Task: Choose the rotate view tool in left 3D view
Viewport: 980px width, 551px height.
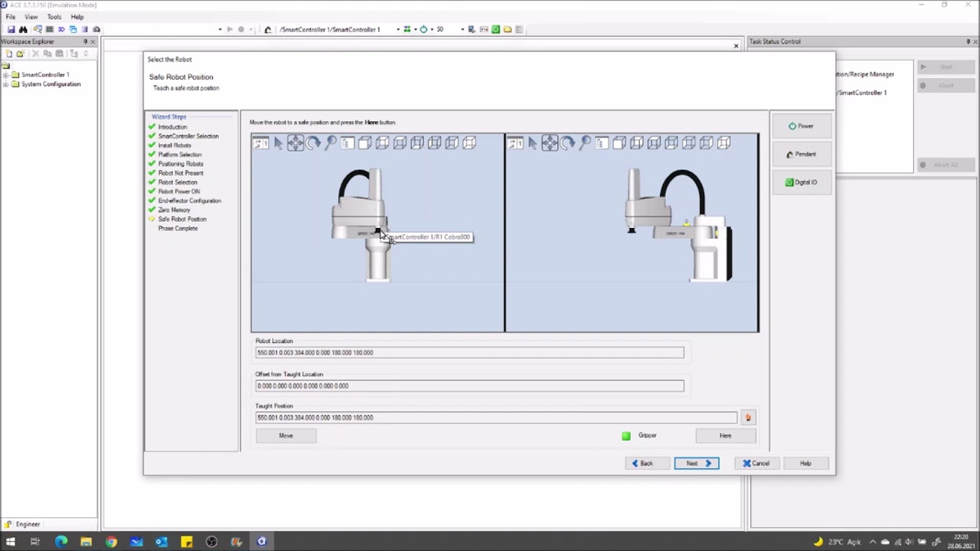Action: coord(313,143)
